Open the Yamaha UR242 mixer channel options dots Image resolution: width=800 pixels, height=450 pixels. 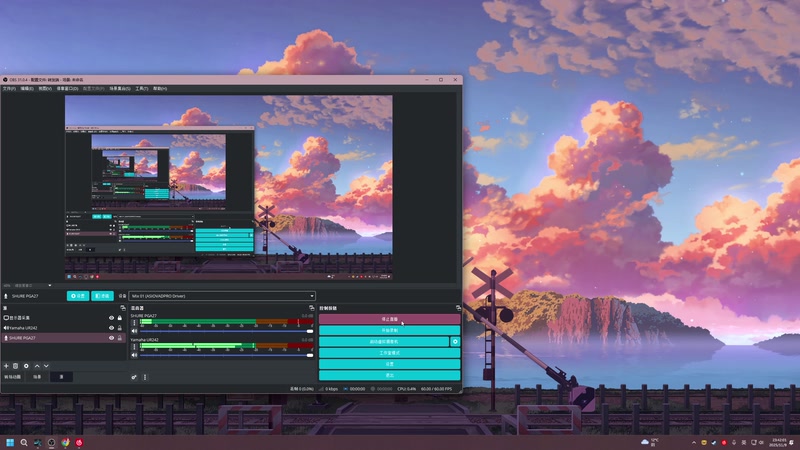click(x=135, y=346)
